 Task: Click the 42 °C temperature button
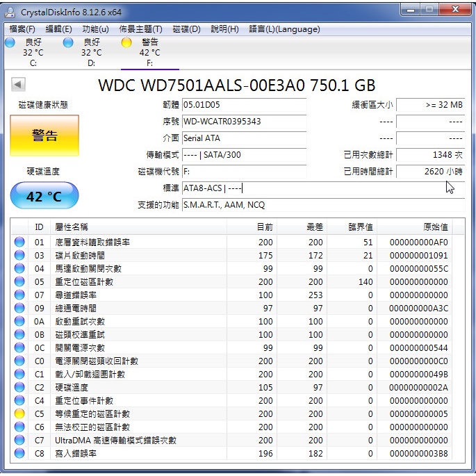coord(44,197)
